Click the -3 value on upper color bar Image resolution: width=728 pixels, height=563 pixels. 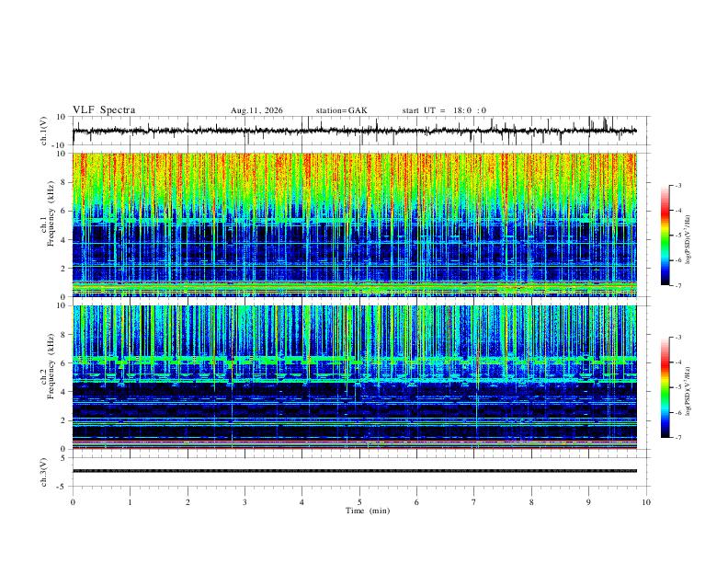coord(677,185)
